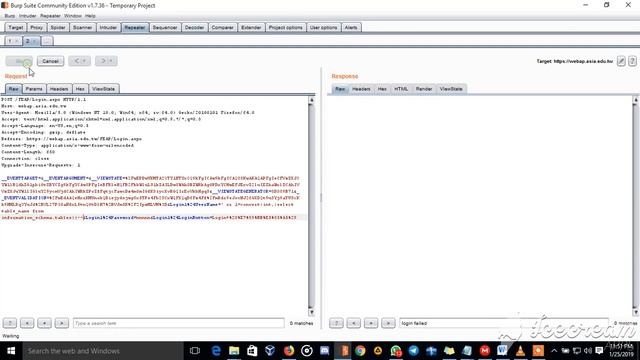The image size is (640, 360).
Task: Show request ViewState tab
Action: pos(103,89)
